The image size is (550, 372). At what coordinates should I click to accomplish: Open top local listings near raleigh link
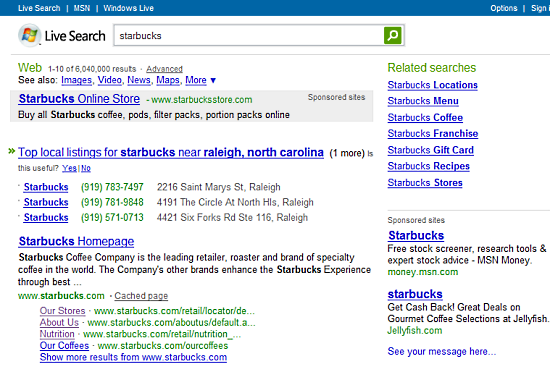click(x=171, y=152)
